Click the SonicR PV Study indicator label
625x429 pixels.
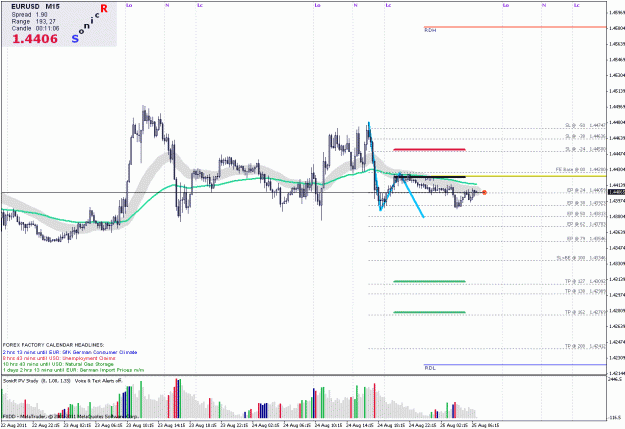(36, 381)
